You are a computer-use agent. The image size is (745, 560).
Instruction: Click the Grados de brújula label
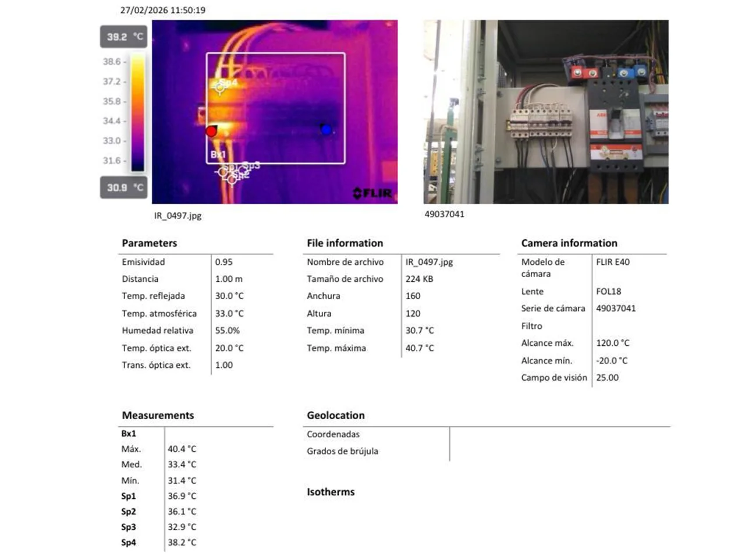tap(342, 451)
